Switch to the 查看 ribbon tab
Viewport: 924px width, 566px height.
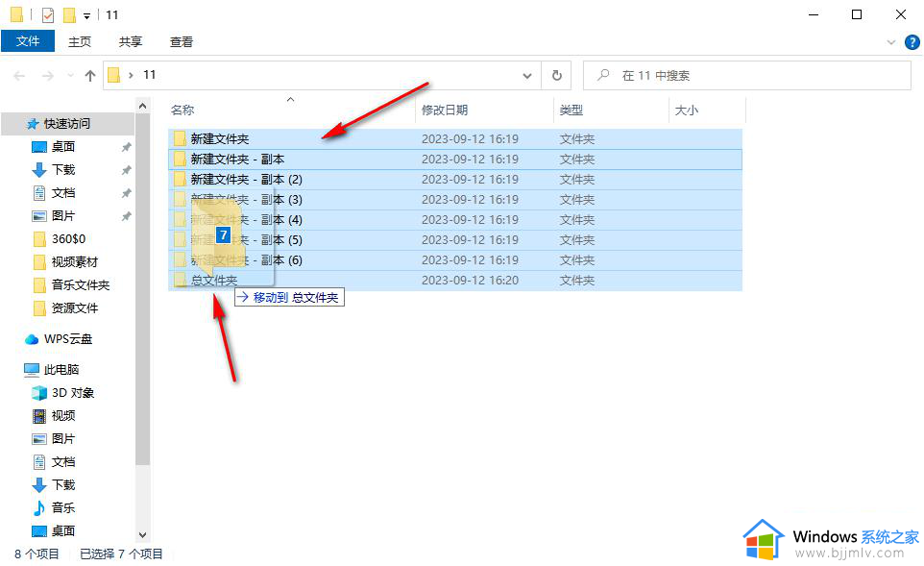tap(181, 42)
